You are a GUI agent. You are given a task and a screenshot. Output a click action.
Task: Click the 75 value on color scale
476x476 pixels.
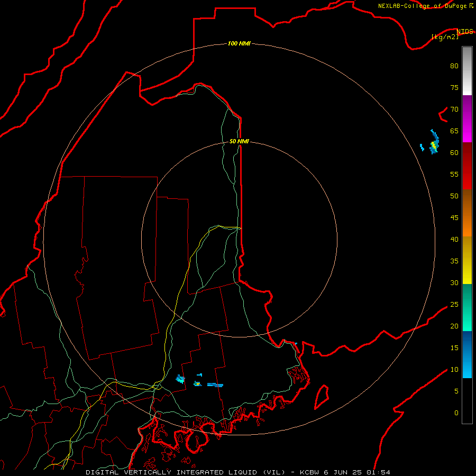coord(454,87)
